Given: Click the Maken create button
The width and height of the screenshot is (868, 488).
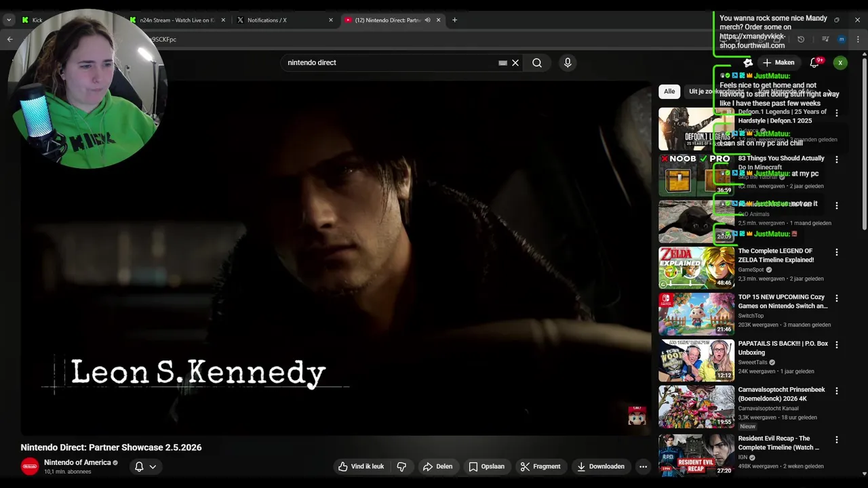Looking at the screenshot, I should click(778, 62).
